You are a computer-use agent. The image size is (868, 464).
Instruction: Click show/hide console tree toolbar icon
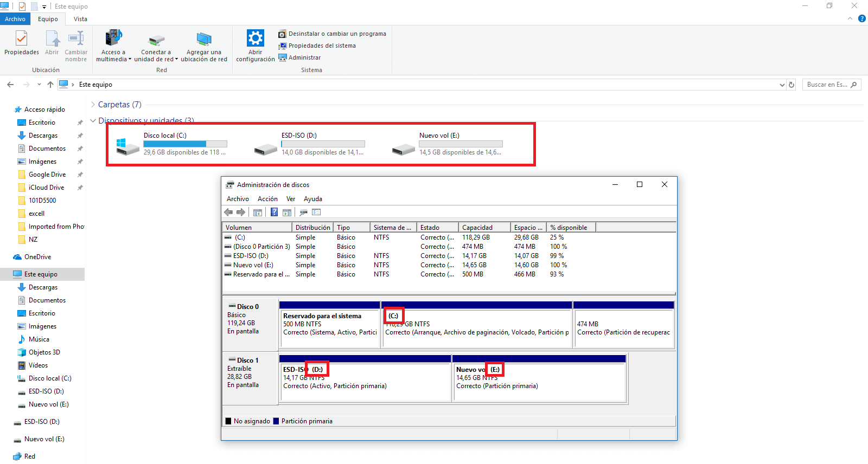click(x=258, y=212)
